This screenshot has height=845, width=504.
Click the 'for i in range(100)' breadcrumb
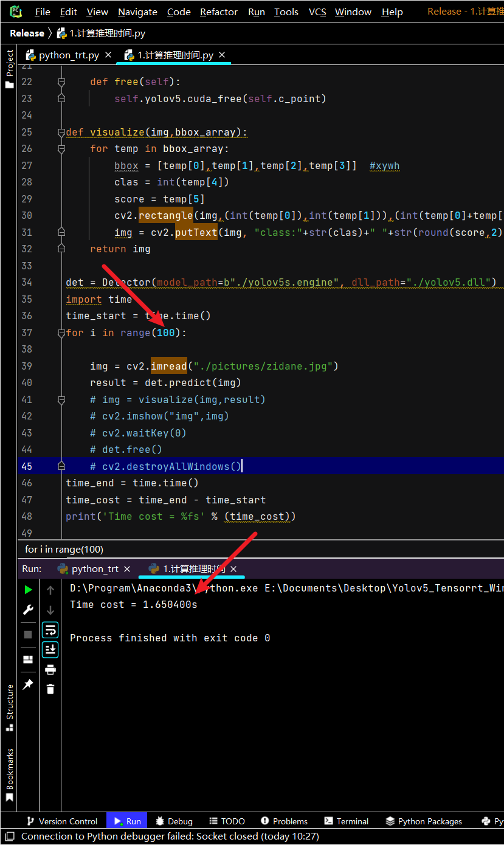pyautogui.click(x=64, y=549)
